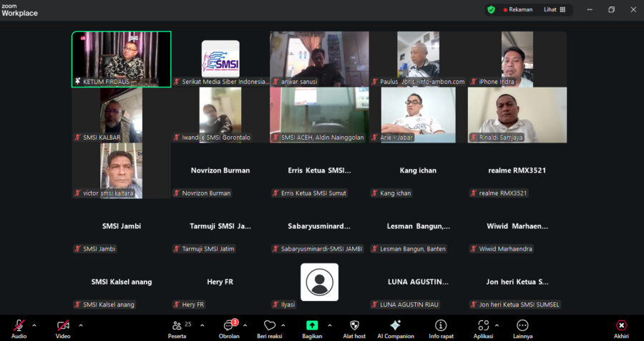
Task: Select KETUM FIRDAUS video tile
Action: (121, 59)
